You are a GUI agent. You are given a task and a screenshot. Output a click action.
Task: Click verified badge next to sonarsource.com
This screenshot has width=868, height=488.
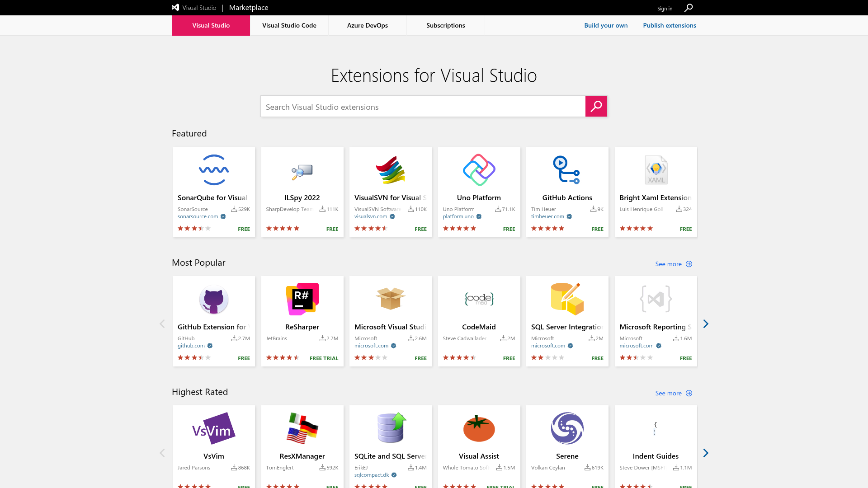click(223, 216)
